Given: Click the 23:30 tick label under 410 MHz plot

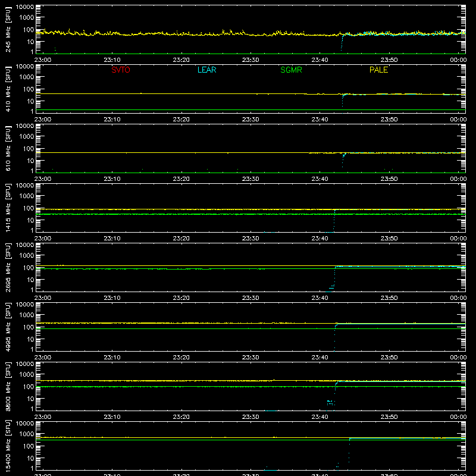Looking at the screenshot, I should [250, 120].
